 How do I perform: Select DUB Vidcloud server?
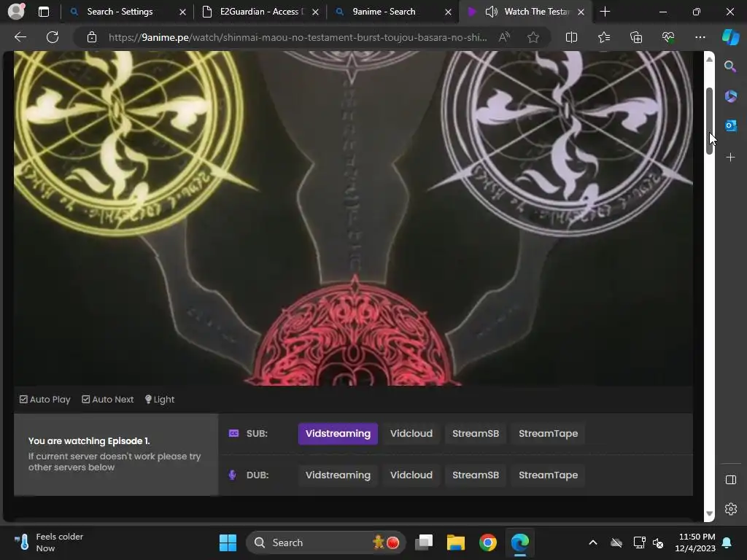point(411,475)
